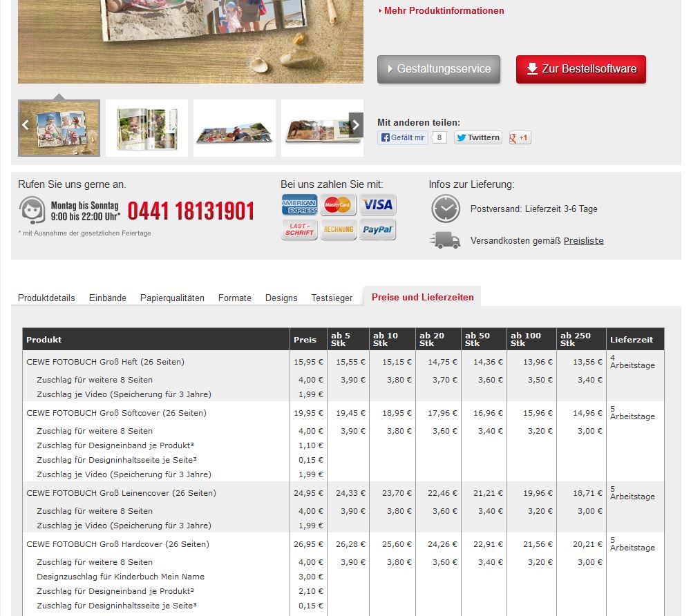
Task: Click the American Express payment icon
Action: 299,204
